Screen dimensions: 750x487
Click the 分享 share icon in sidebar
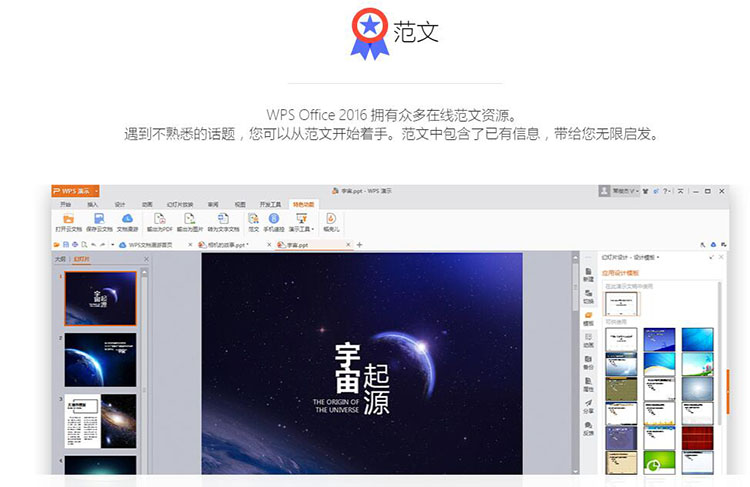click(x=588, y=405)
